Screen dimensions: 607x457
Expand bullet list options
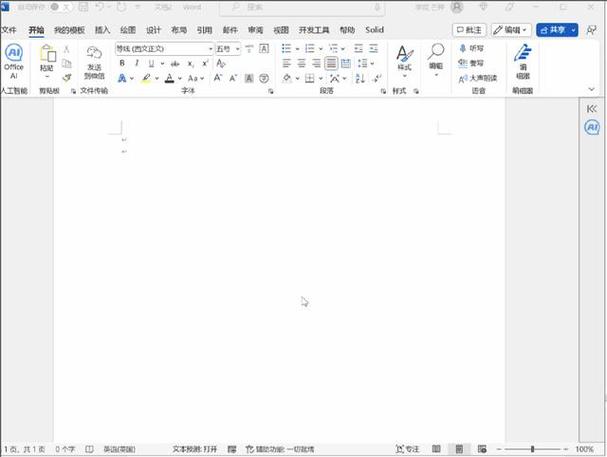297,49
